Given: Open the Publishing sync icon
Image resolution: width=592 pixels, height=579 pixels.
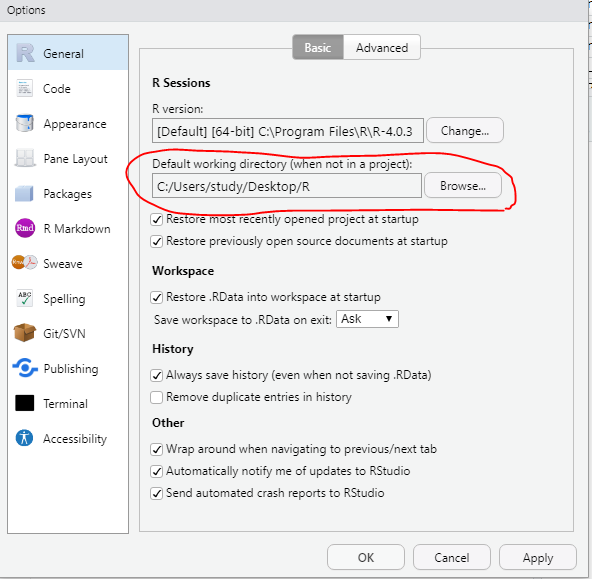Looking at the screenshot, I should coord(25,368).
